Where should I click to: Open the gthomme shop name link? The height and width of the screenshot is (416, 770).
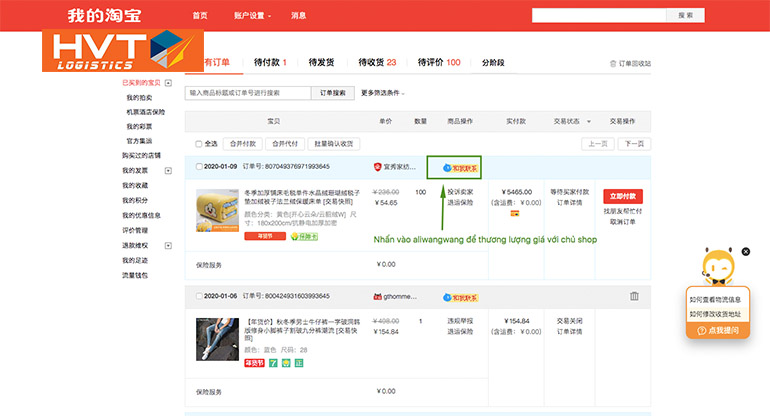[x=400, y=297]
